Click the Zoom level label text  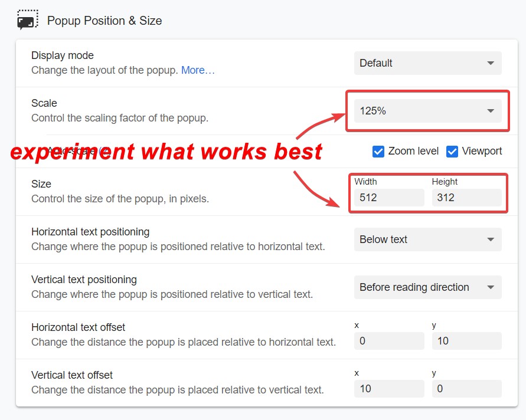tap(413, 151)
